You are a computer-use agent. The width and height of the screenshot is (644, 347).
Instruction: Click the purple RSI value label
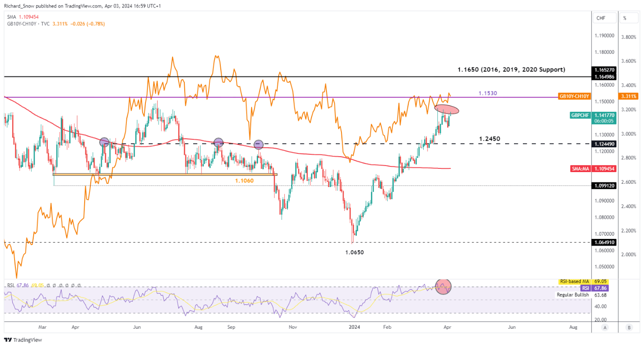[x=586, y=288]
